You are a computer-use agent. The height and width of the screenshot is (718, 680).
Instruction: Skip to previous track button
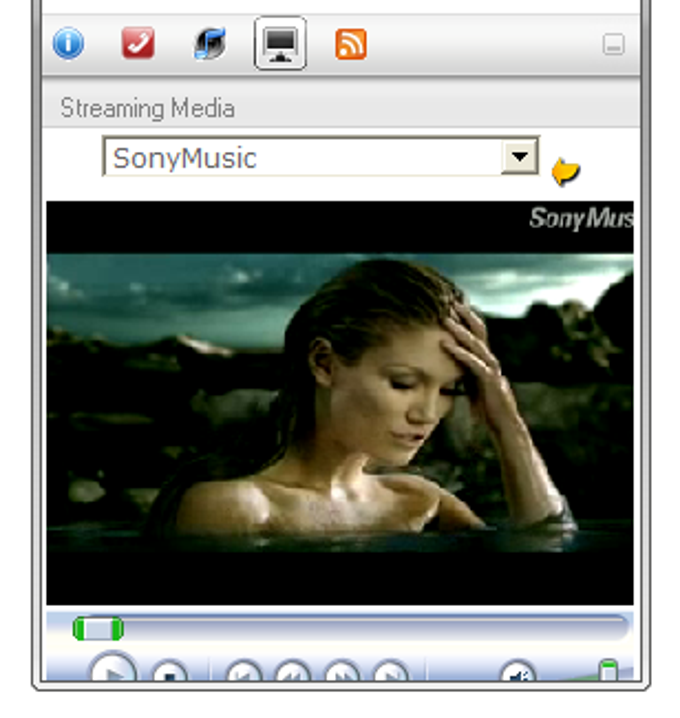[x=244, y=672]
